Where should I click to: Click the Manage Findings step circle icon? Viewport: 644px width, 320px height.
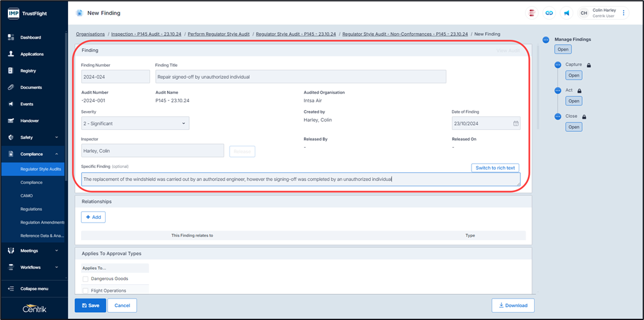coord(546,40)
